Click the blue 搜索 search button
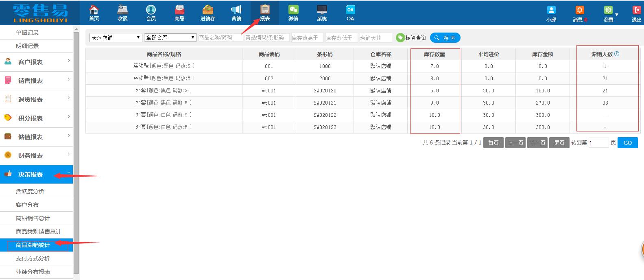 point(445,38)
